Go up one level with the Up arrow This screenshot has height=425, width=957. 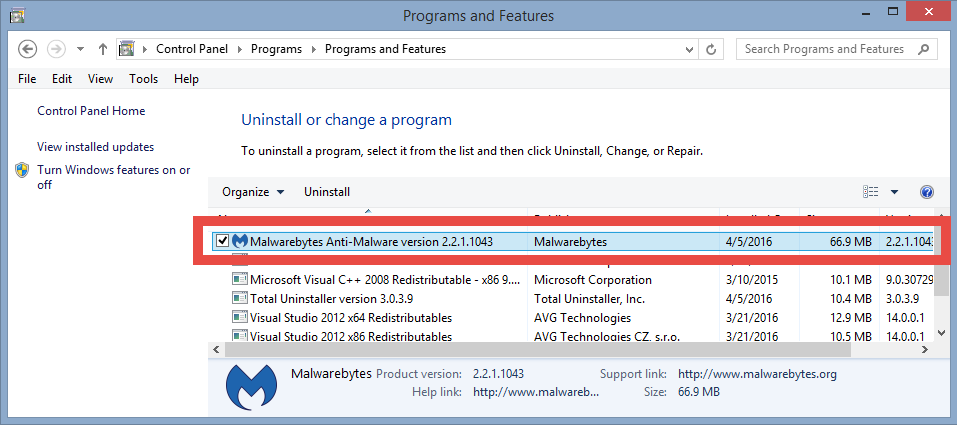pyautogui.click(x=103, y=49)
